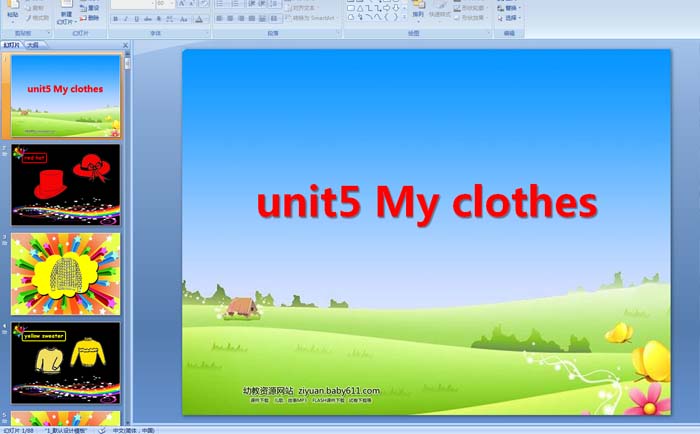Screen dimensions: 700x434
Task: Click the spell check status bar icon
Action: coord(102,430)
